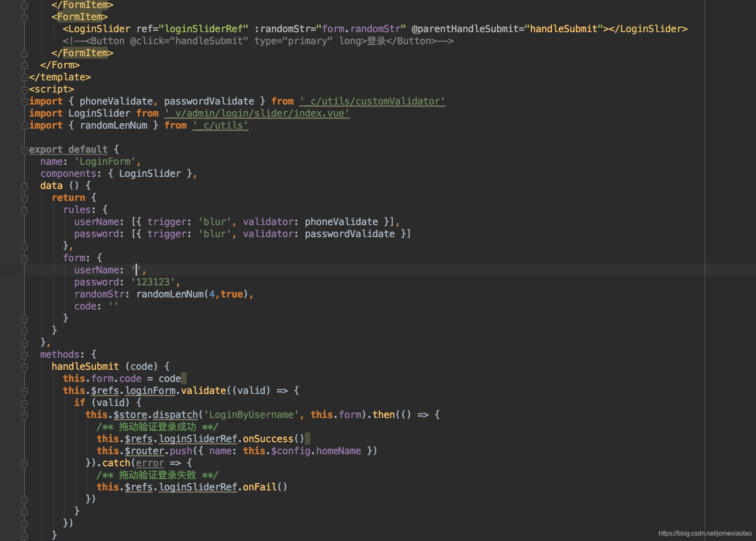Fold the 'methods: {' section
This screenshot has width=756, height=541.
[x=25, y=355]
